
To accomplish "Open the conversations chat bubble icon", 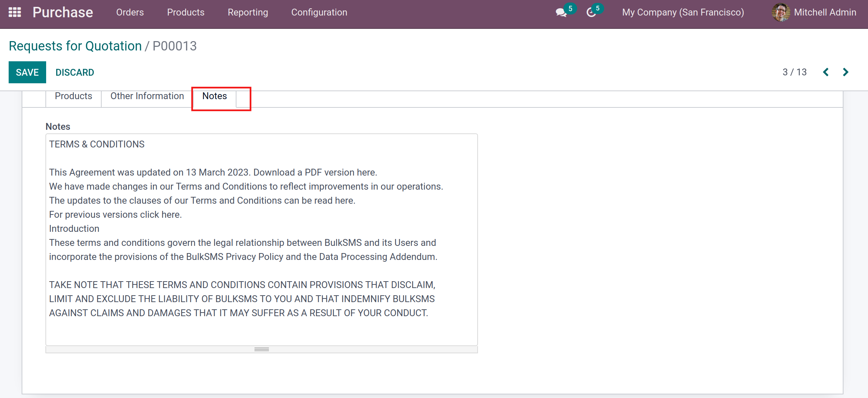I will (x=561, y=13).
